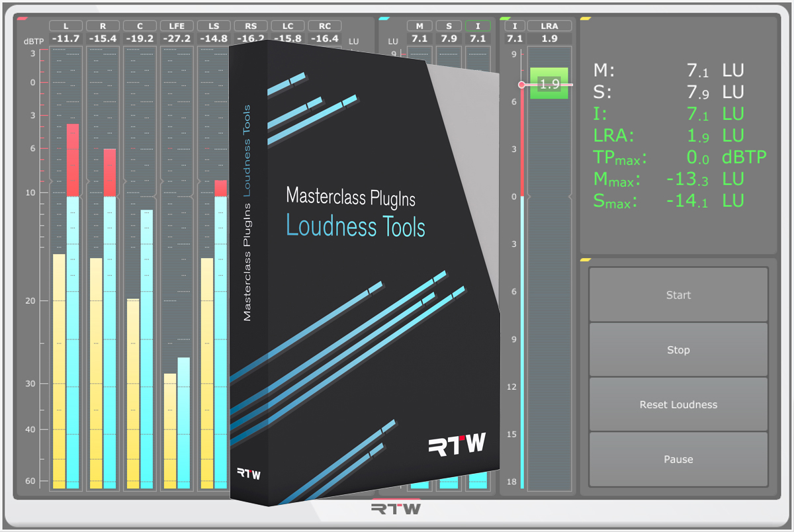Click the -19.2 C peak value
The width and height of the screenshot is (794, 532).
(x=140, y=38)
